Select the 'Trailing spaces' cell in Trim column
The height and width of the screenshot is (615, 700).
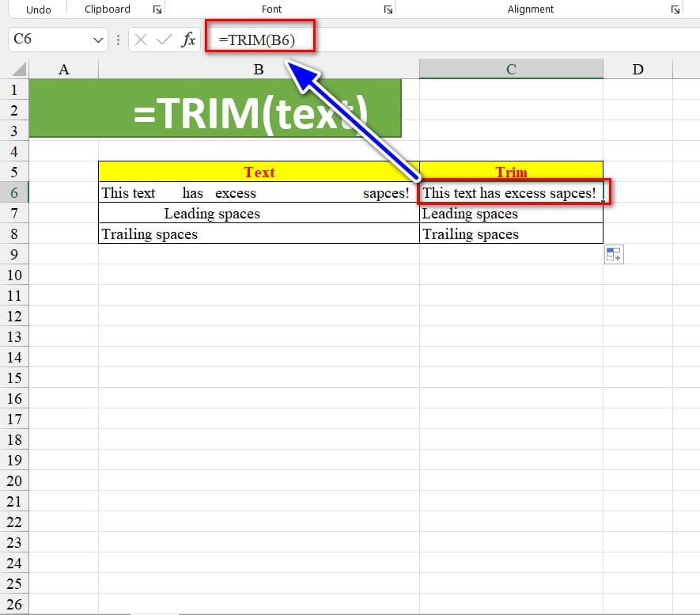(x=511, y=233)
